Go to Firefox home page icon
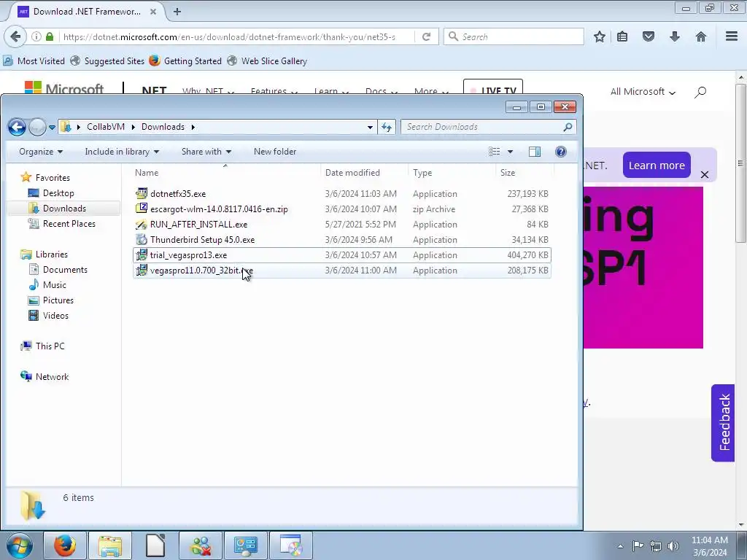 (701, 36)
